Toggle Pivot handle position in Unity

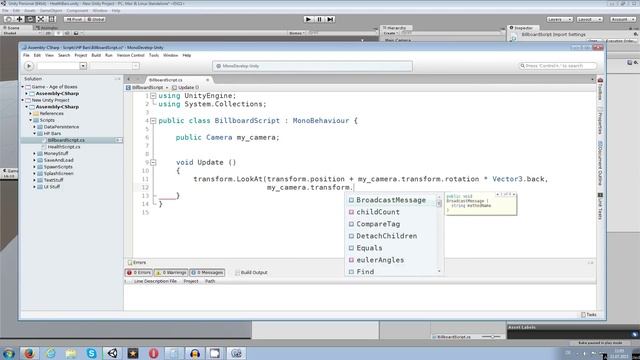click(x=74, y=19)
